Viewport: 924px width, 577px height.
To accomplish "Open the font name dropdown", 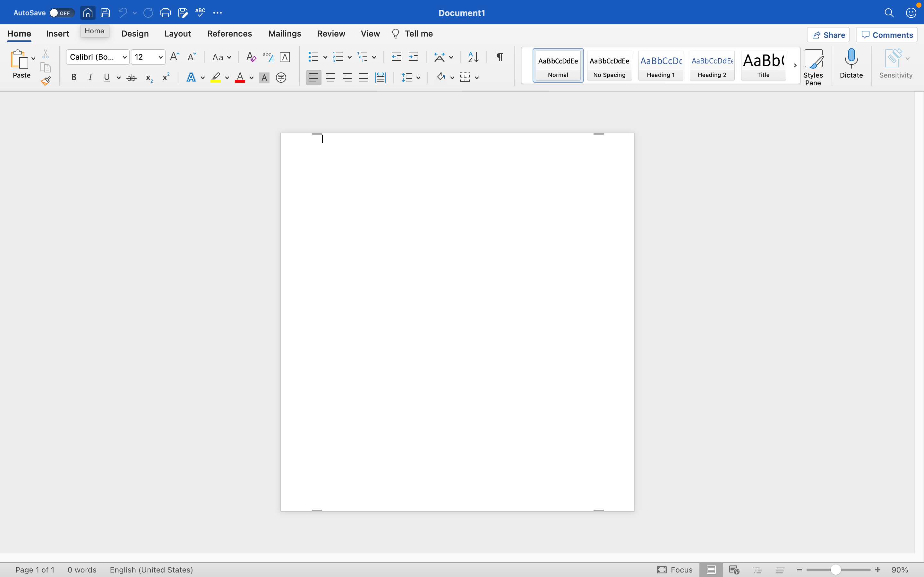I will click(x=124, y=56).
